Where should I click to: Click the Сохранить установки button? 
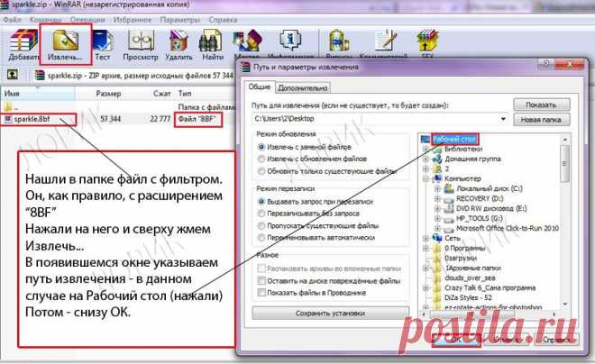pos(330,314)
